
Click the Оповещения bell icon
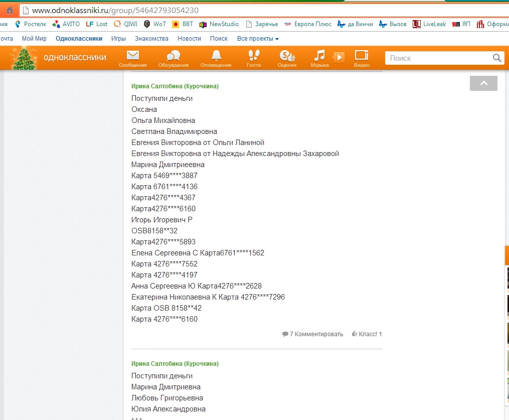pos(216,56)
